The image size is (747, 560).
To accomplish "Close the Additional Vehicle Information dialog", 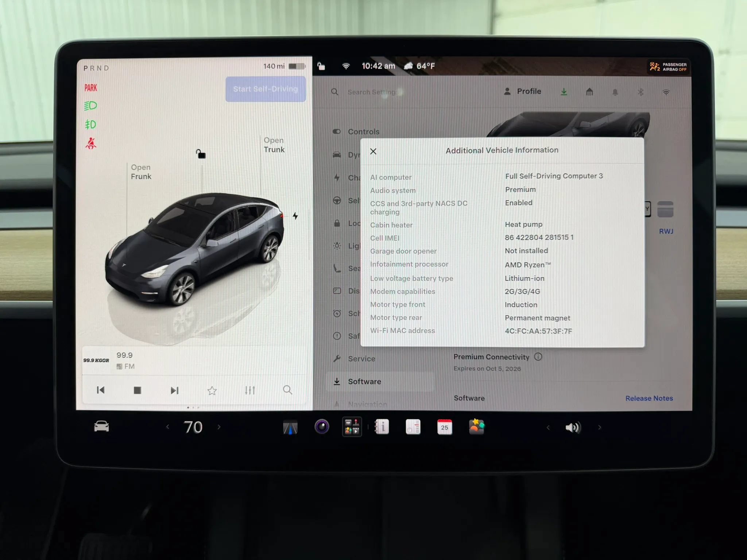I will [373, 151].
